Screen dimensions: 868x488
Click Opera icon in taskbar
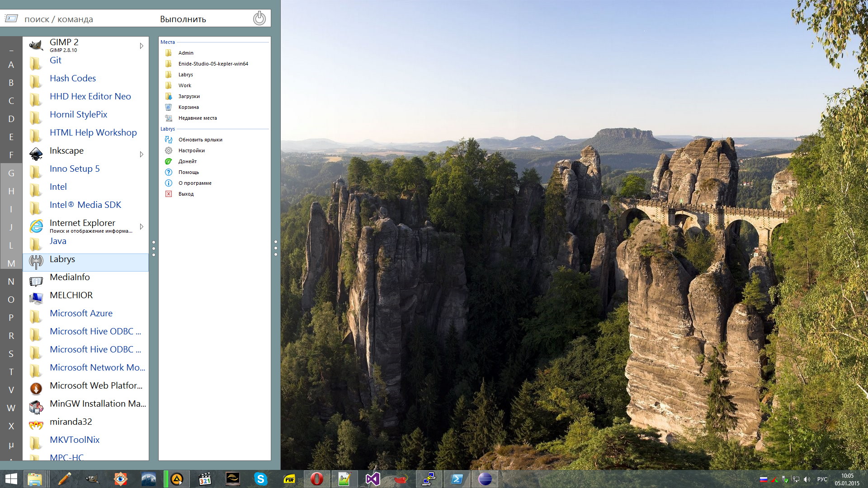tap(316, 479)
